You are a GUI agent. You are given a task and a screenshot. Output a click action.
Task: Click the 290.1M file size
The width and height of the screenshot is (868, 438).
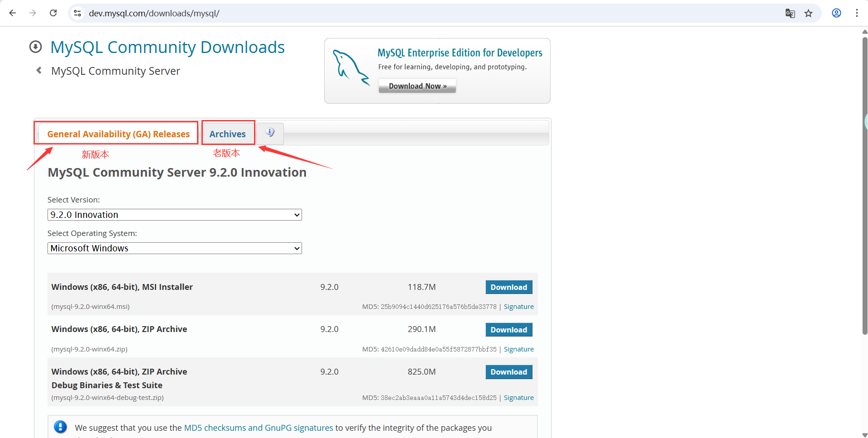(x=422, y=329)
